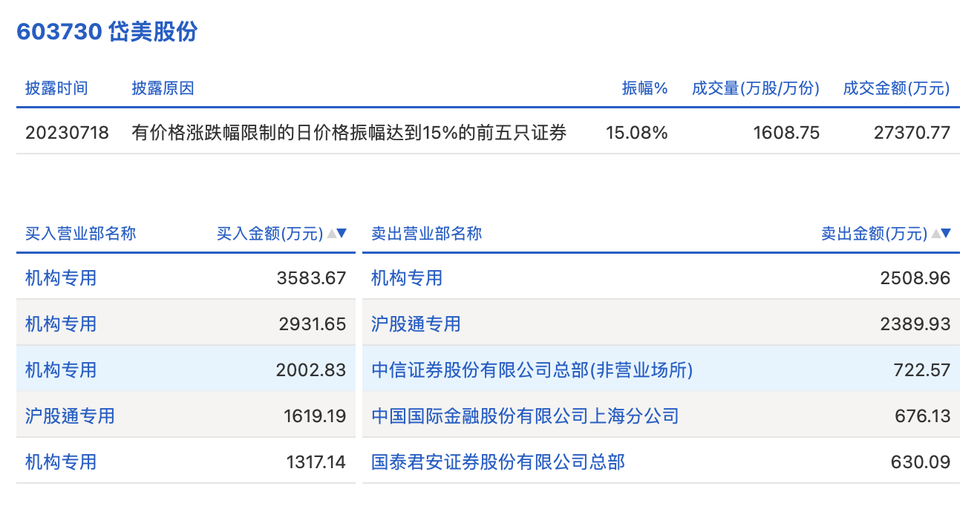
Task: Open 机构专用 buyer with amount 1317.14
Action: tap(61, 462)
